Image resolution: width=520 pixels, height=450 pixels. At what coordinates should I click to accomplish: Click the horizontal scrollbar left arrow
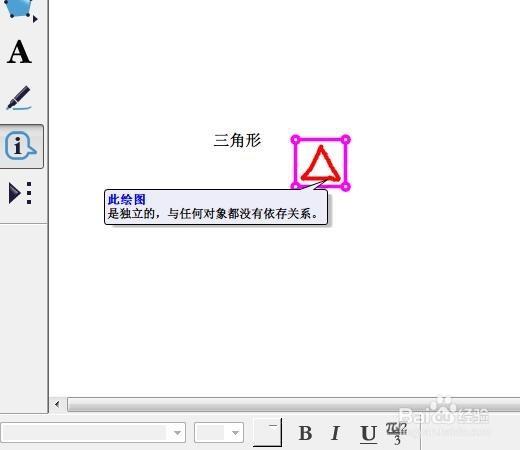point(57,404)
